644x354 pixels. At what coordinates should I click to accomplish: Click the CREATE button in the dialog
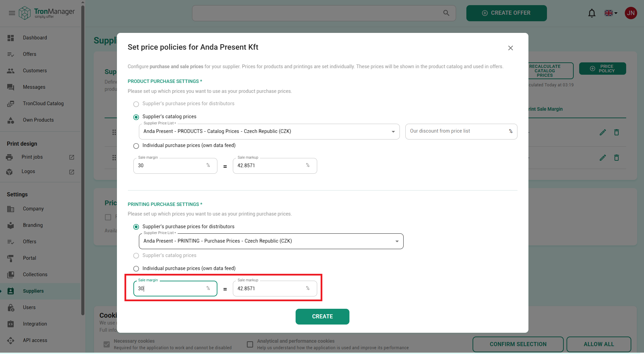tap(322, 317)
